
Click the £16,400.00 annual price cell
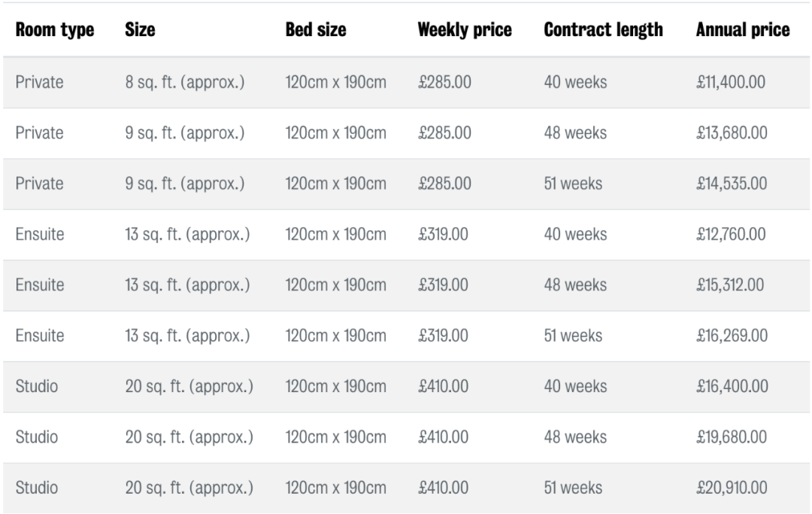point(732,387)
